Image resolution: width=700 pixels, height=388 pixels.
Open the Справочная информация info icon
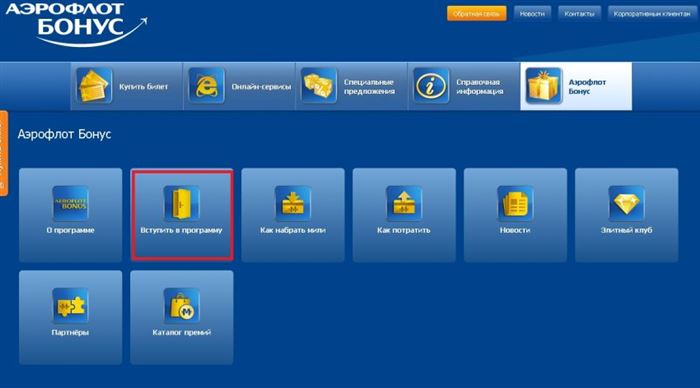[431, 86]
